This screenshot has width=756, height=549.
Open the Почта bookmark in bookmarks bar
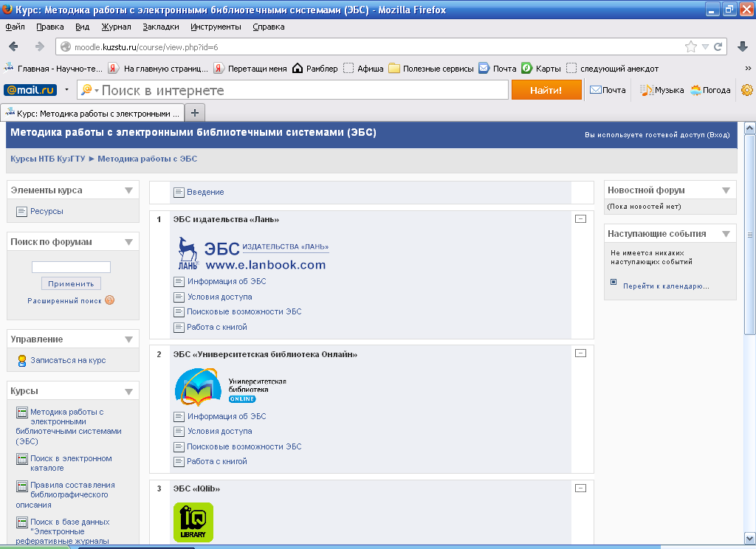coord(497,69)
